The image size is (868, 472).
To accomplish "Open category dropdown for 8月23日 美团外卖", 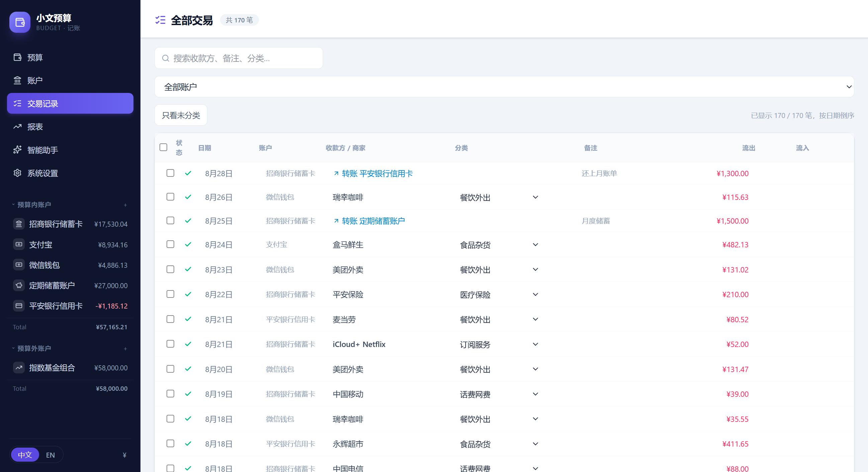I will click(x=499, y=270).
